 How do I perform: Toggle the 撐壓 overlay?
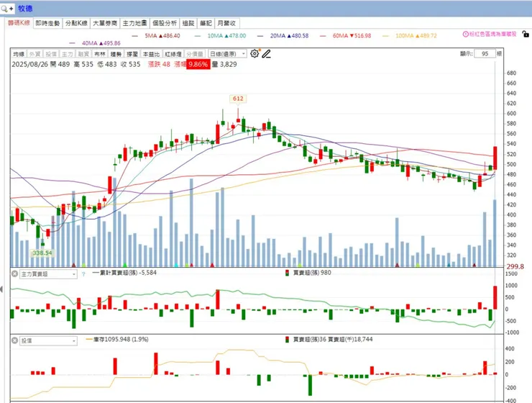click(132, 54)
